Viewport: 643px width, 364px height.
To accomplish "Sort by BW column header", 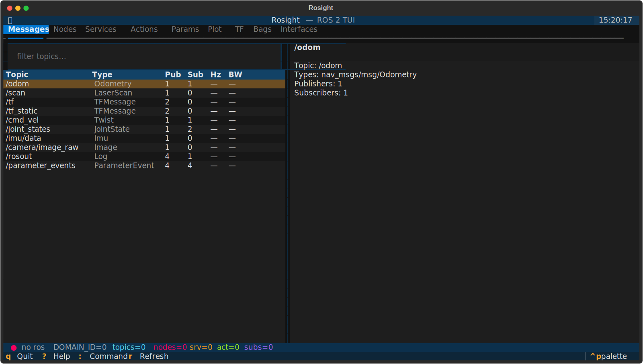I will click(235, 75).
